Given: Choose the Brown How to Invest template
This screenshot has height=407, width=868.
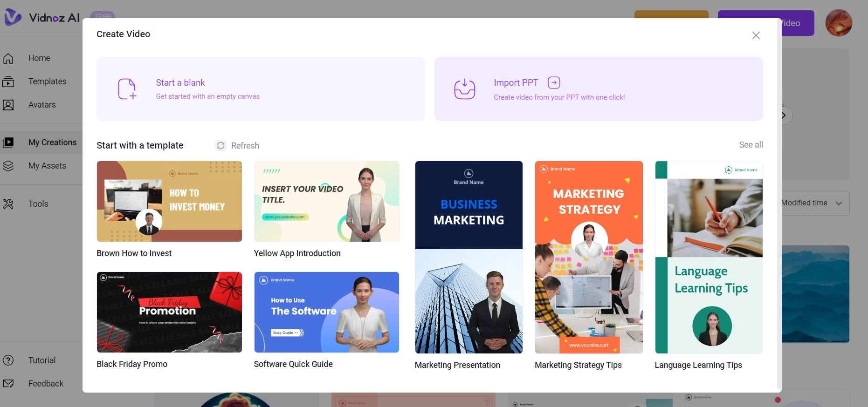Looking at the screenshot, I should (169, 202).
